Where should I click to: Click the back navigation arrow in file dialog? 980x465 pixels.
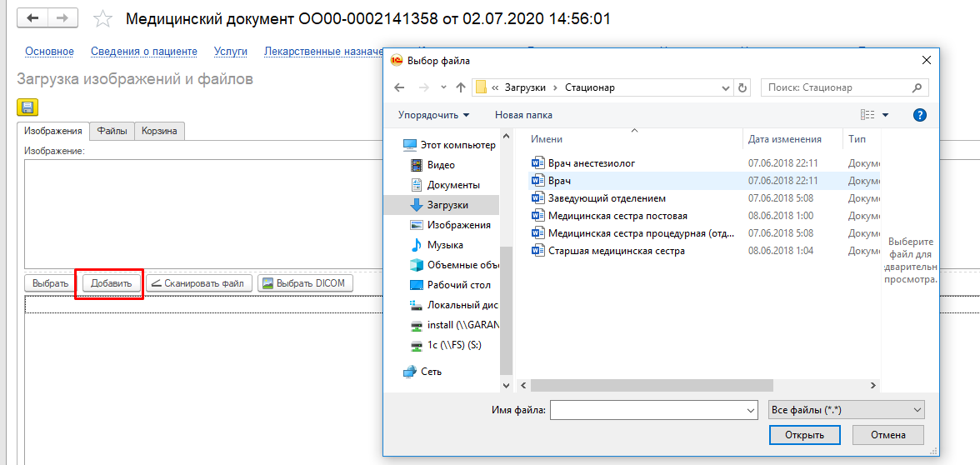coord(399,87)
